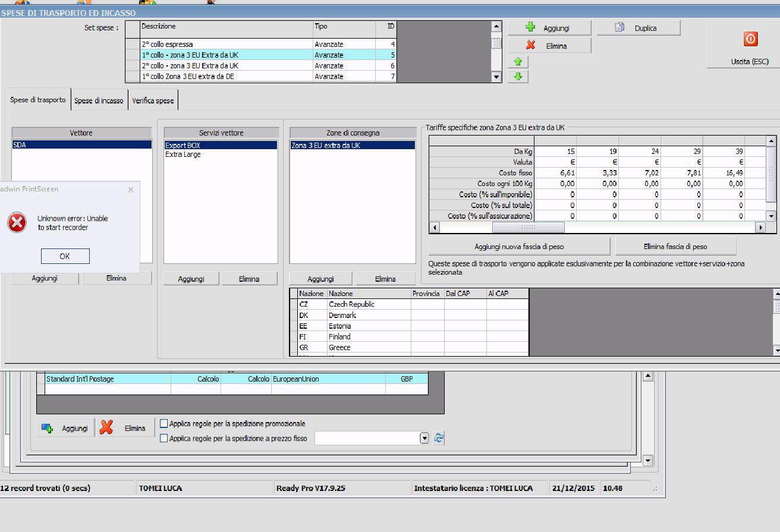Click the Duplica copy icon
Screen dimensions: 780x532
[x=619, y=27]
